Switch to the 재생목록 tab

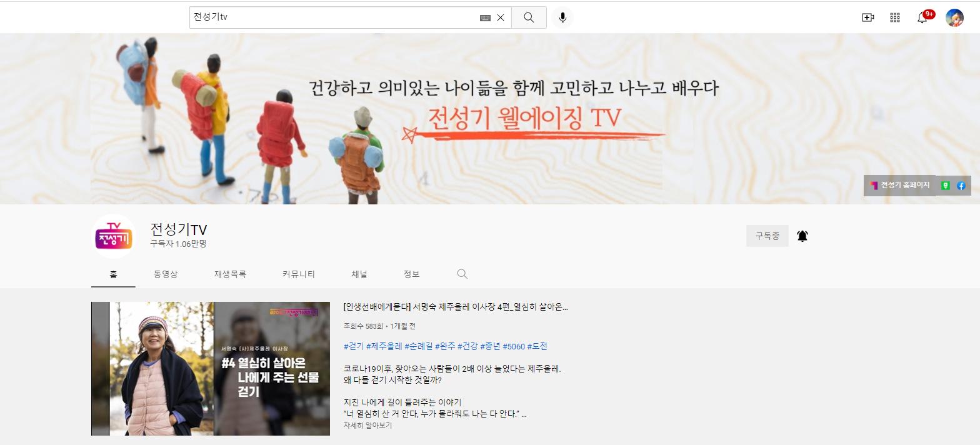(x=230, y=274)
